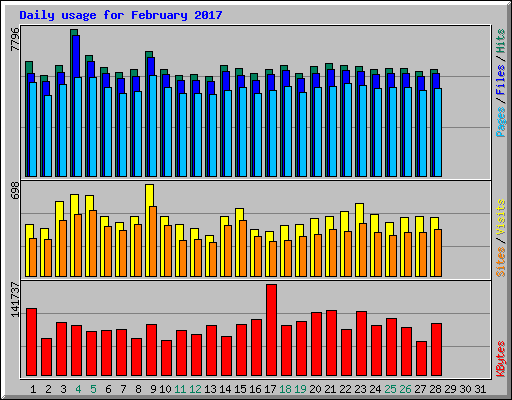Click day label 23 on x-axis

(x=361, y=389)
